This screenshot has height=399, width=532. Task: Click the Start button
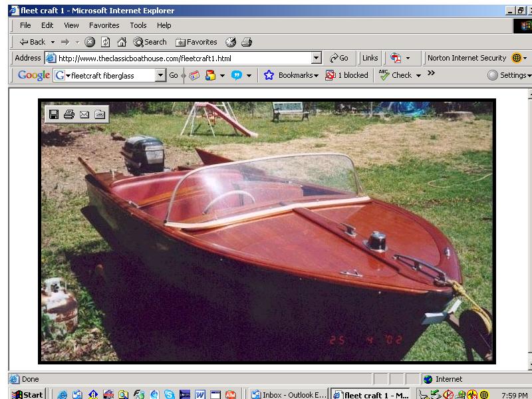point(28,394)
